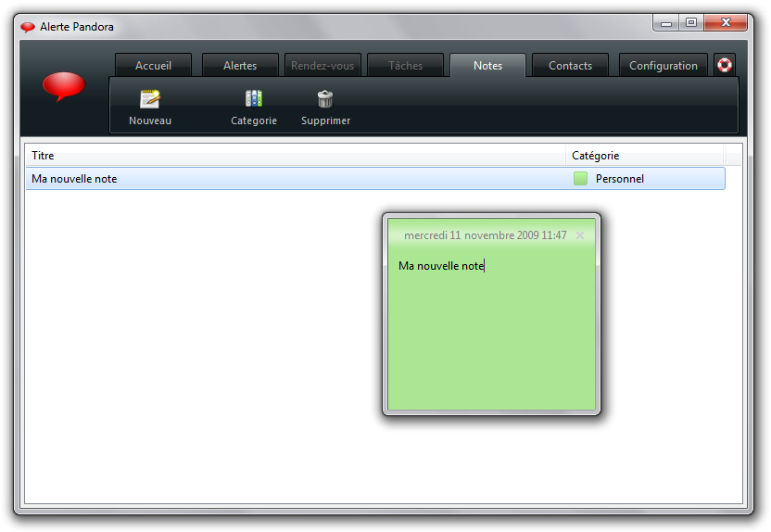Select the Notes tab
Viewport: 771px width, 532px height.
pos(487,66)
